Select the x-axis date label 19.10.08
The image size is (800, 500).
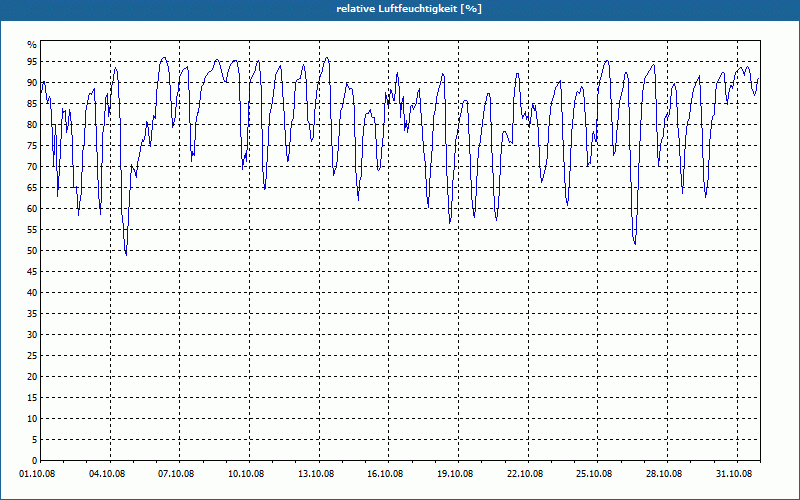click(x=455, y=473)
